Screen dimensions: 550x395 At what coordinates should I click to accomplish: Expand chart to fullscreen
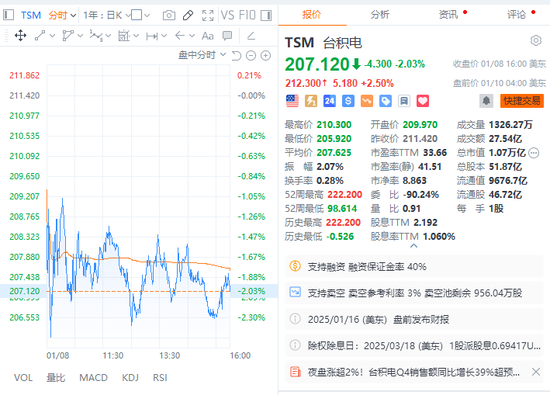coord(208,15)
